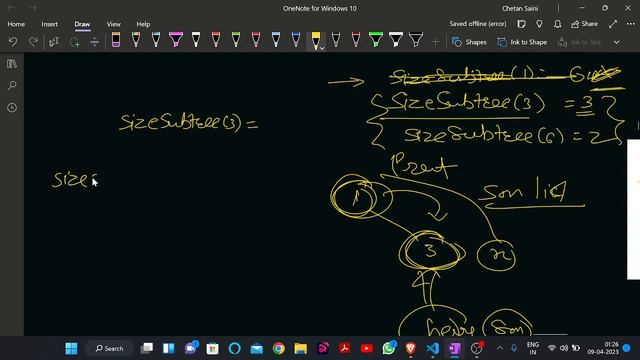Open YouTube app from taskbar
The width and height of the screenshot is (640, 360).
click(367, 348)
